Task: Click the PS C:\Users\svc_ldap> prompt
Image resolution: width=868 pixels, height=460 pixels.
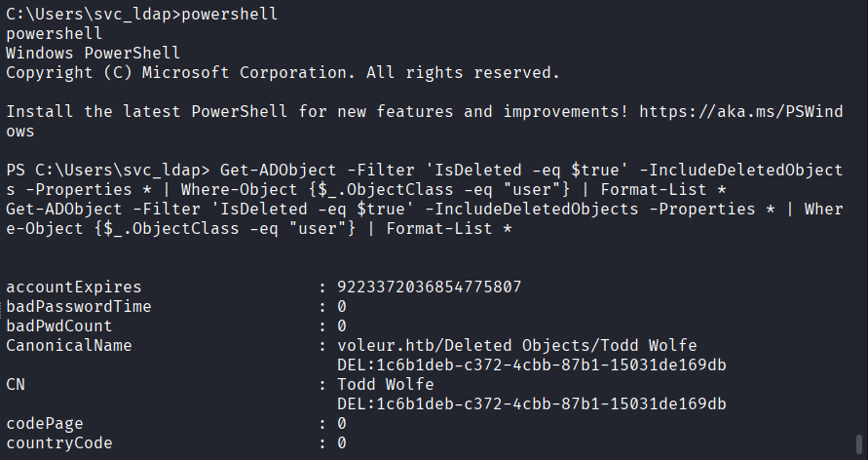Action: [x=93, y=170]
